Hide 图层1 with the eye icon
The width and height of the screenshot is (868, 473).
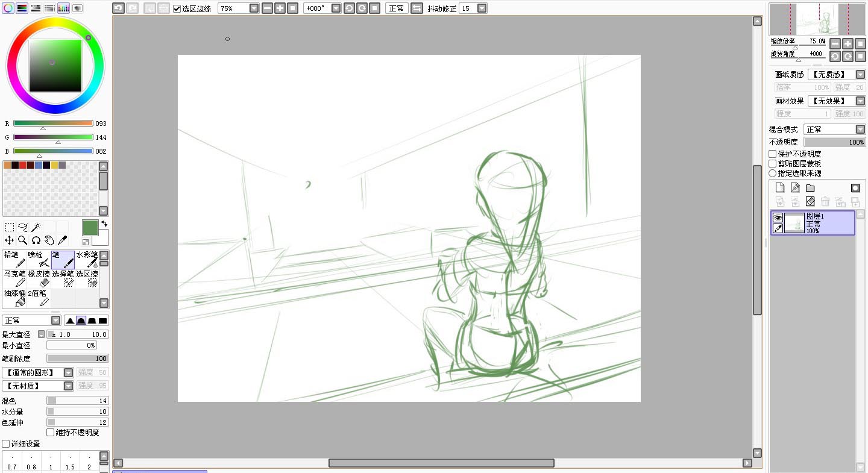(x=778, y=218)
